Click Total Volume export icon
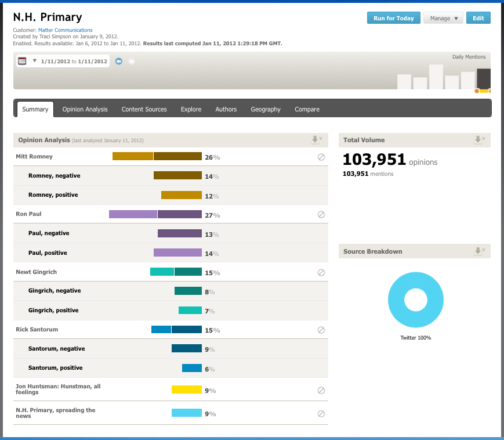The image size is (504, 440). click(x=479, y=140)
